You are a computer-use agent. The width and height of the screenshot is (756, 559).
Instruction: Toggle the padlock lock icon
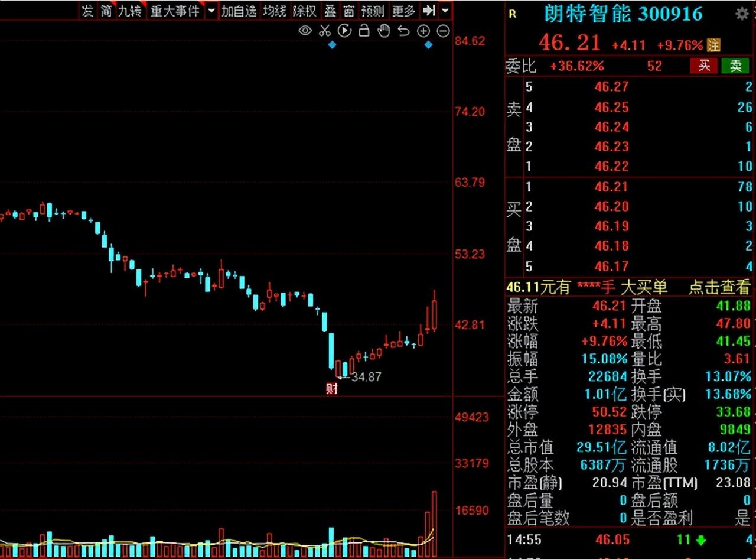coord(364,31)
